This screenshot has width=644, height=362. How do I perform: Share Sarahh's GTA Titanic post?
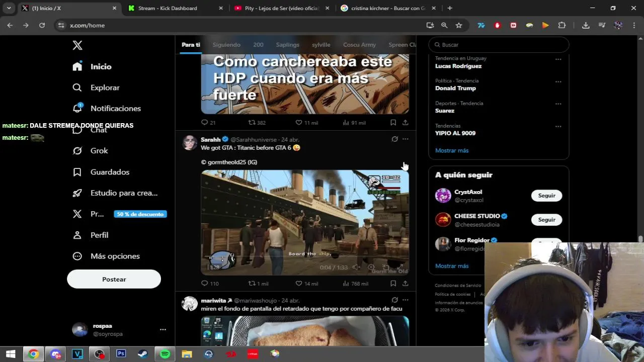coord(405,284)
